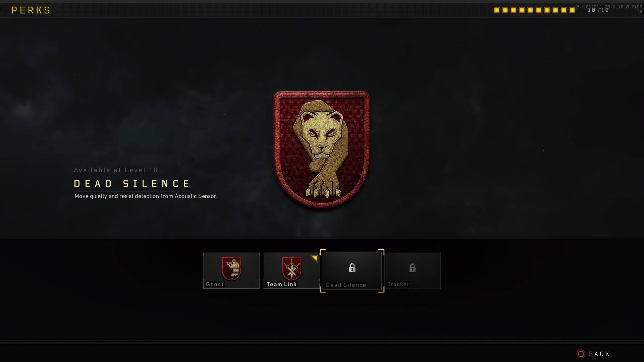This screenshot has width=644, height=362.
Task: Click the DEAD SILENCE heading text
Action: [x=132, y=184]
